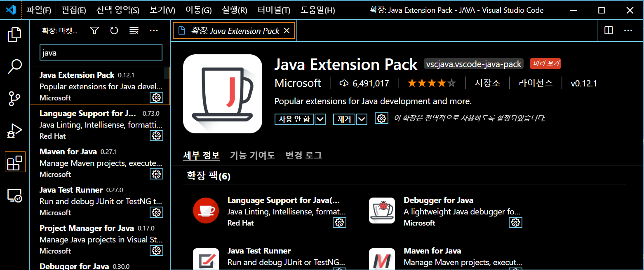Open the 저장소 repository link
The width and height of the screenshot is (644, 270).
(x=487, y=83)
